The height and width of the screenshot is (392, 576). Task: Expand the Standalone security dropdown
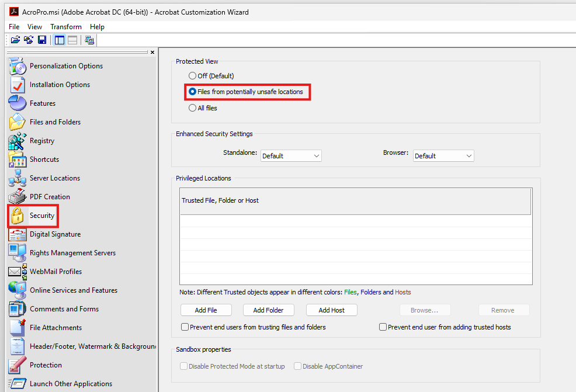(x=291, y=156)
